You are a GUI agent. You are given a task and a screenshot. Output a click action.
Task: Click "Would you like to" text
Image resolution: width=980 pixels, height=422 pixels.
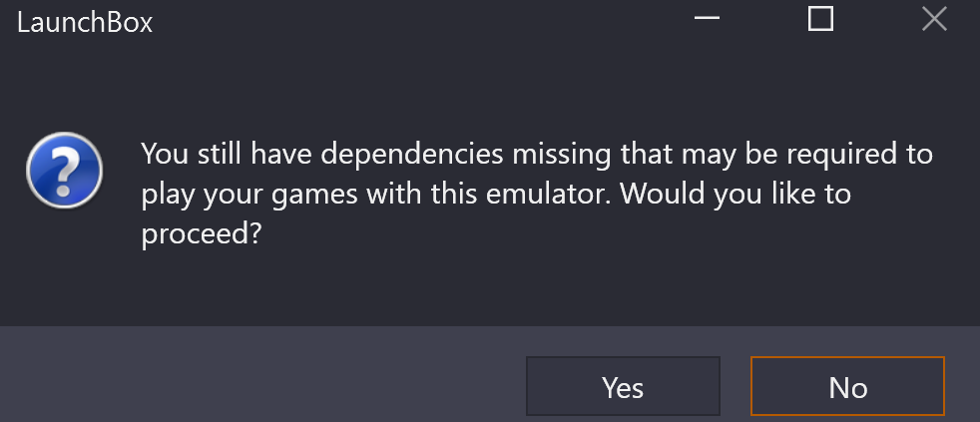tap(735, 196)
